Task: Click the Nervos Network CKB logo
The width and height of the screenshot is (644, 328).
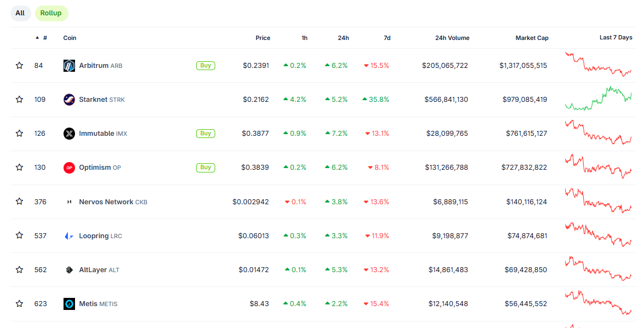Action: click(x=69, y=201)
